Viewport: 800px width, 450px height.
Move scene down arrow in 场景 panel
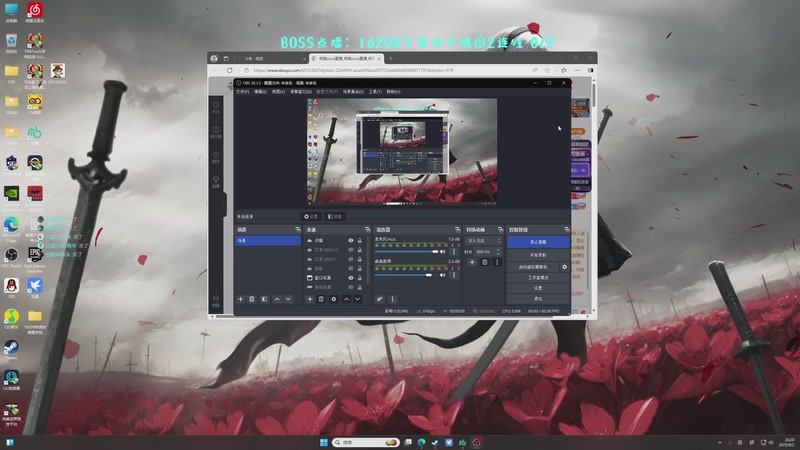(x=288, y=299)
